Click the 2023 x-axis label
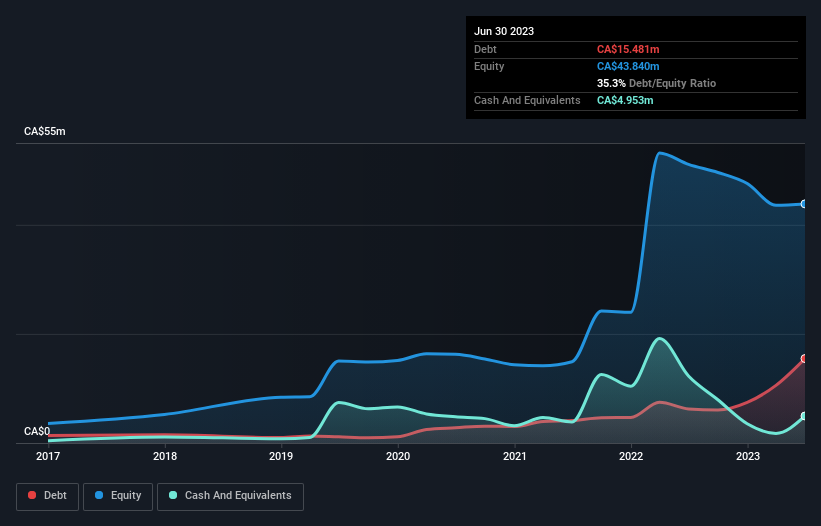Image resolution: width=821 pixels, height=526 pixels. tap(748, 456)
